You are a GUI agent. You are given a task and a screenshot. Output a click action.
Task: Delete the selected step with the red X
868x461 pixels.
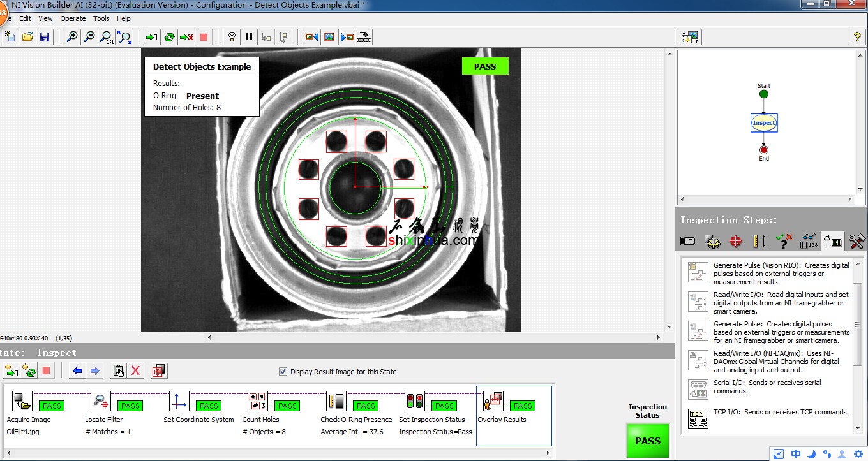(135, 370)
